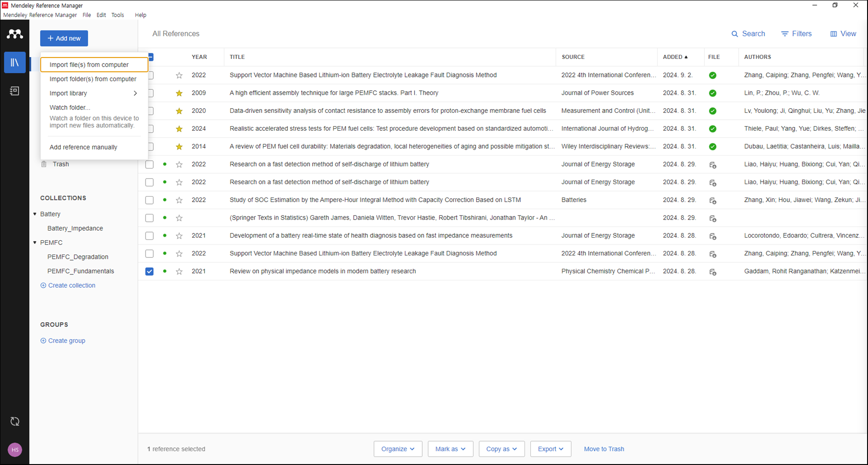Check the Springer Texts in Statistics row
Image resolution: width=868 pixels, height=465 pixels.
pos(149,218)
